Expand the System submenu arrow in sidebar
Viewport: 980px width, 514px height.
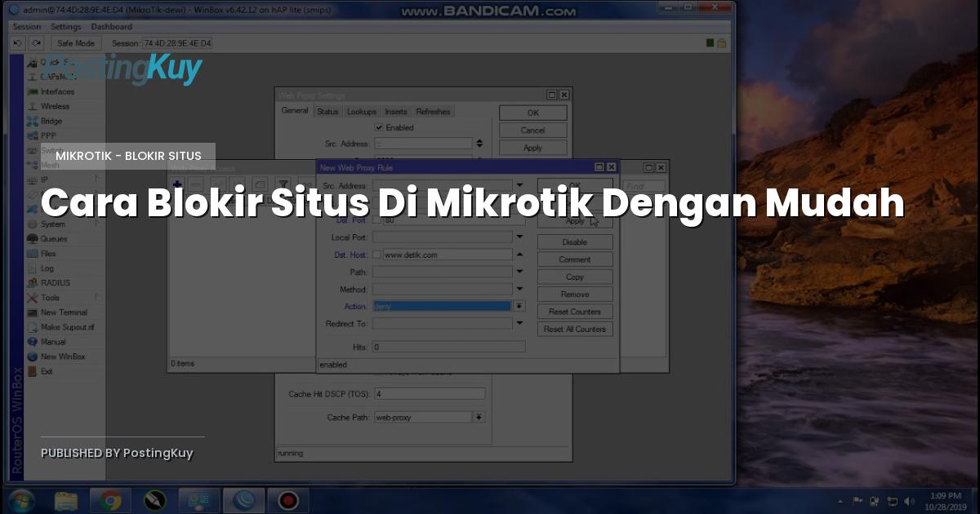pyautogui.click(x=97, y=224)
